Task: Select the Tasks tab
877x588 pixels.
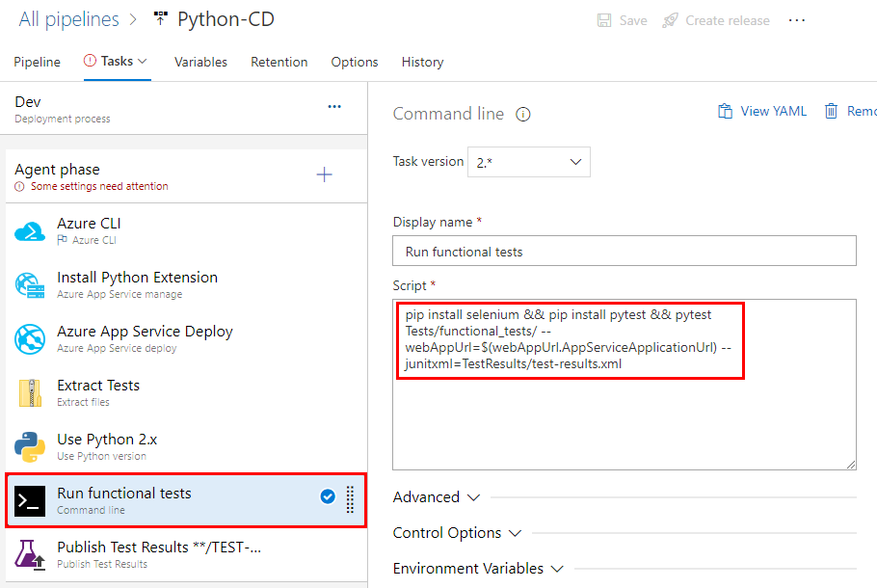Action: click(x=117, y=61)
